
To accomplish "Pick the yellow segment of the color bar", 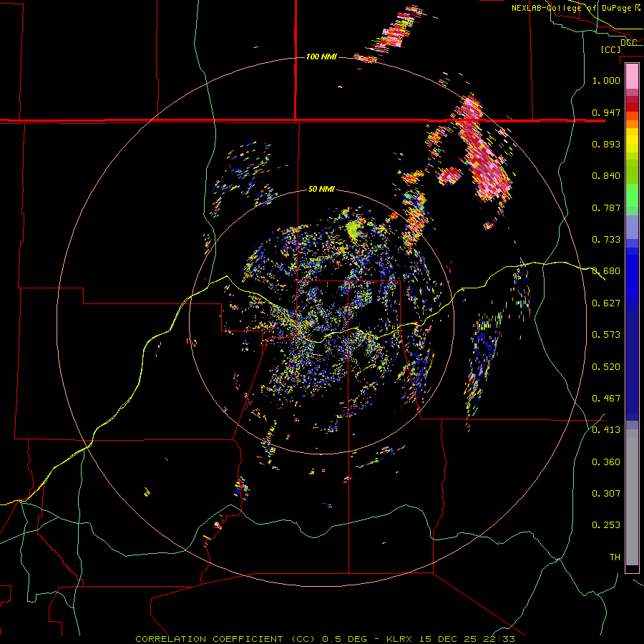I will pos(632,140).
